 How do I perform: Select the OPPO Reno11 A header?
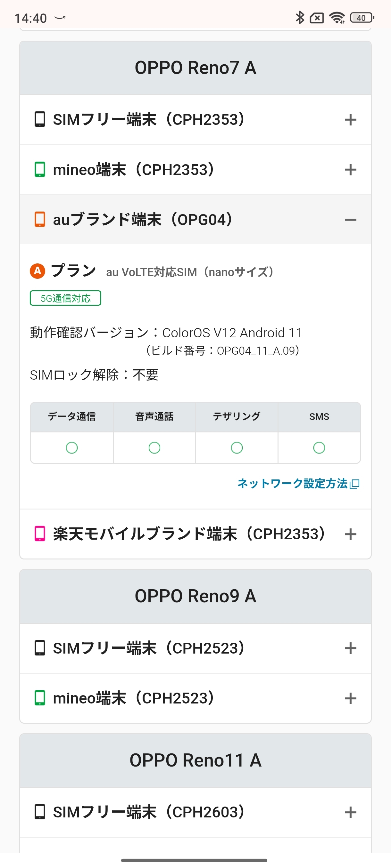point(195,760)
